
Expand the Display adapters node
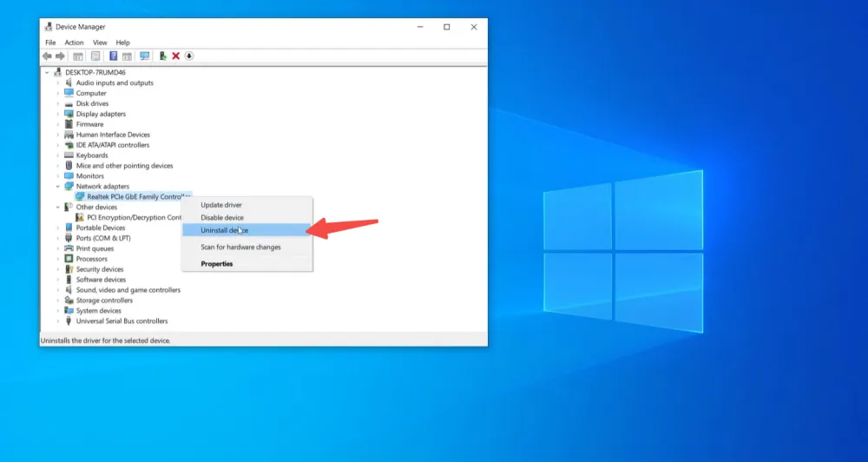pyautogui.click(x=57, y=114)
